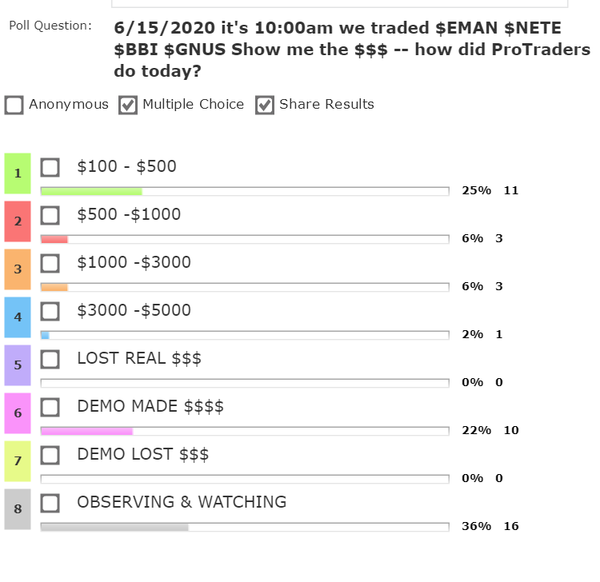Disable the Share Results checkbox
The image size is (600, 582).
[265, 105]
